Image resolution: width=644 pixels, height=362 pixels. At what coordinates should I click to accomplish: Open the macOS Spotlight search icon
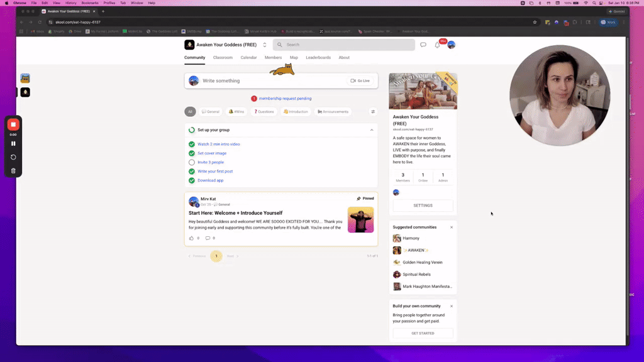(594, 3)
